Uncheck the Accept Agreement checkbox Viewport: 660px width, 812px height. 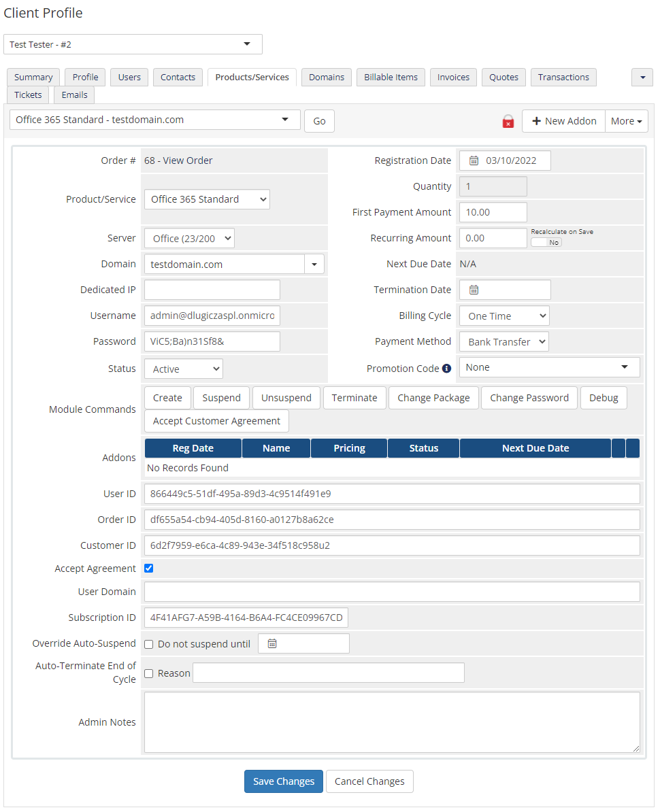coord(149,568)
